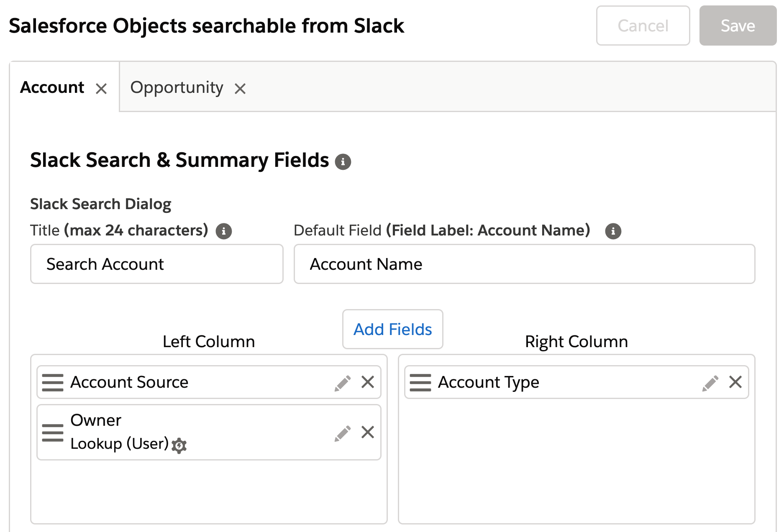The image size is (784, 532).
Task: Grab the Account Source drag handle
Action: click(53, 383)
